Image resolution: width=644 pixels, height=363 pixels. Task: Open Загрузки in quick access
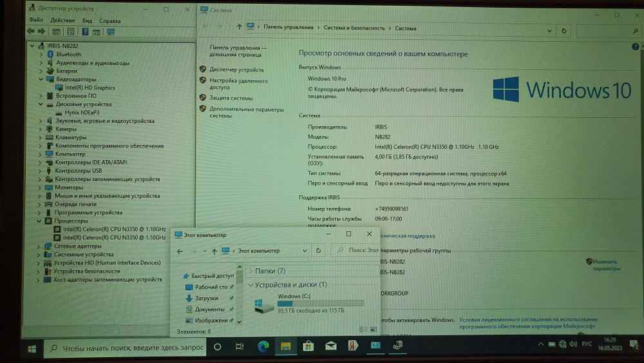206,298
